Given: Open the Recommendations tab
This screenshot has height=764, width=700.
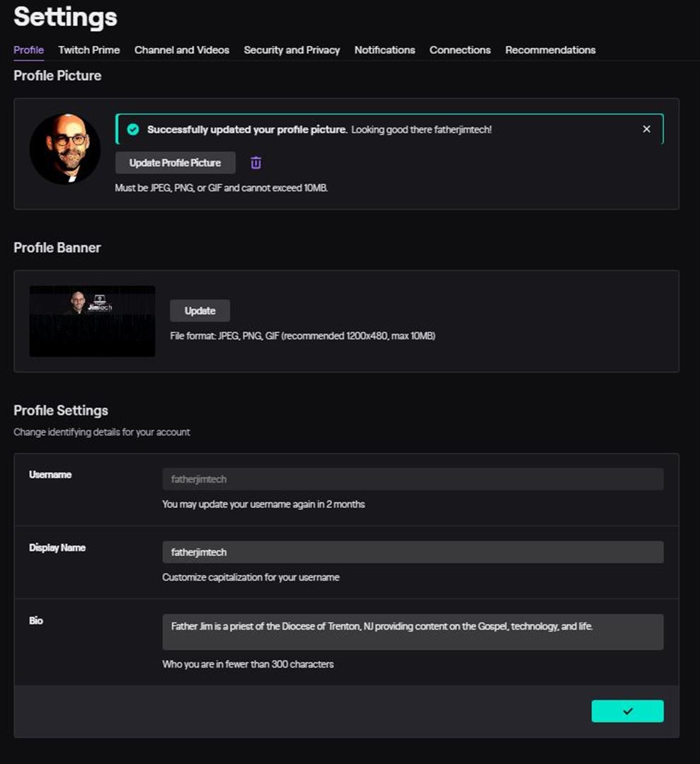Looking at the screenshot, I should point(550,50).
